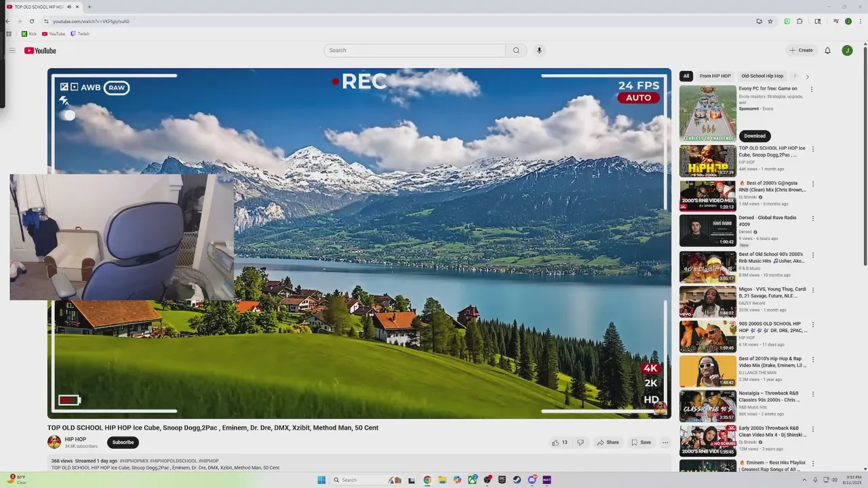Open the Twitch bookmark
The height and width of the screenshot is (488, 868).
(80, 34)
